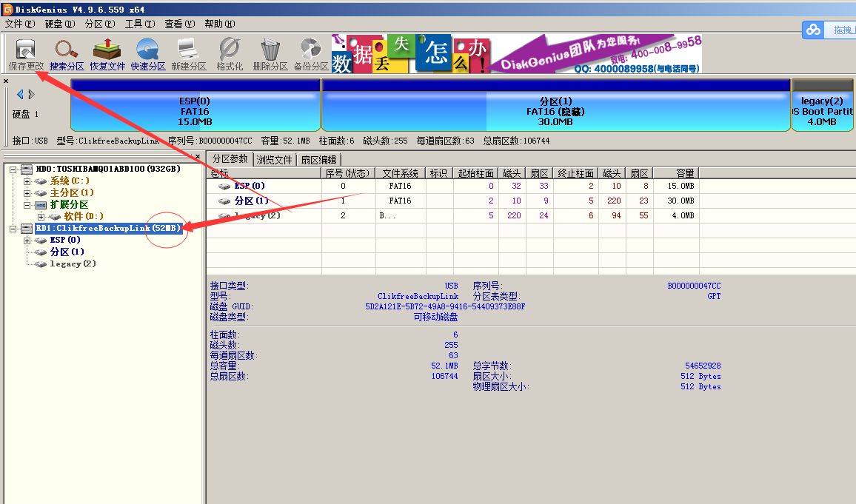Screen dimensions: 856x504
Task: Select RD1:ClikfreeBackupLink disk in the tree
Action: pos(108,228)
